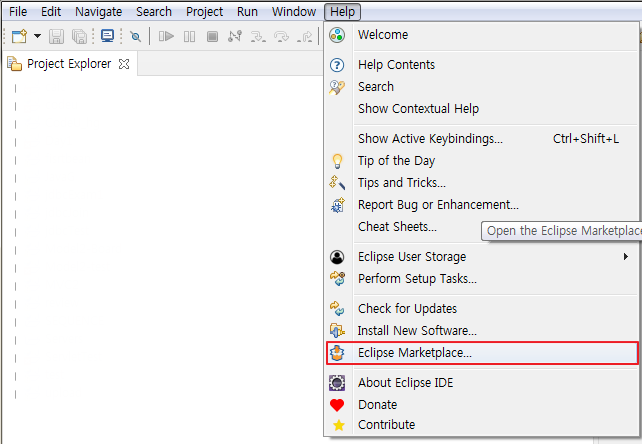Click the Report Bug icon
The height and width of the screenshot is (444, 642).
point(337,205)
